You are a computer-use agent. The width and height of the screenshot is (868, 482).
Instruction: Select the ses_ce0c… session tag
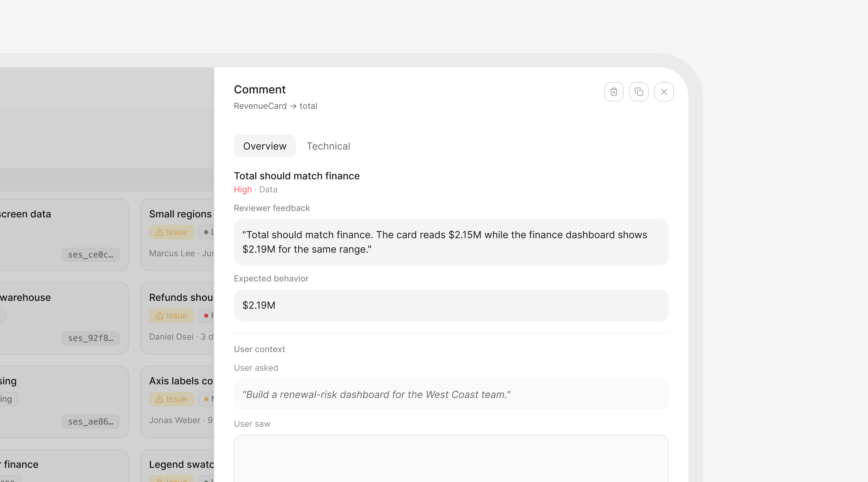[91, 255]
